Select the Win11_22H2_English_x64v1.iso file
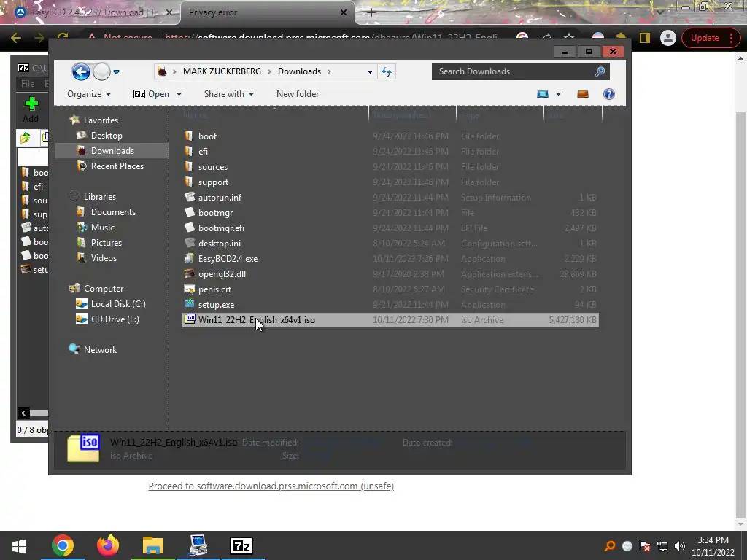747x560 pixels. tap(390, 320)
